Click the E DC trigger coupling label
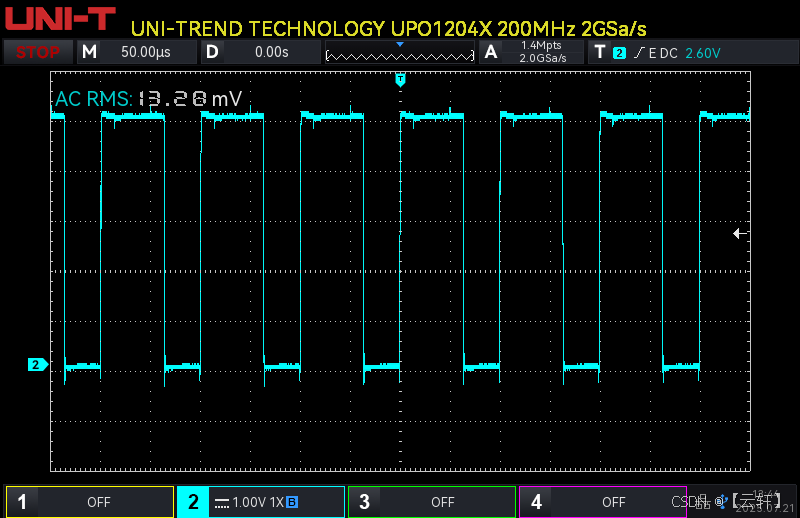 tap(663, 53)
